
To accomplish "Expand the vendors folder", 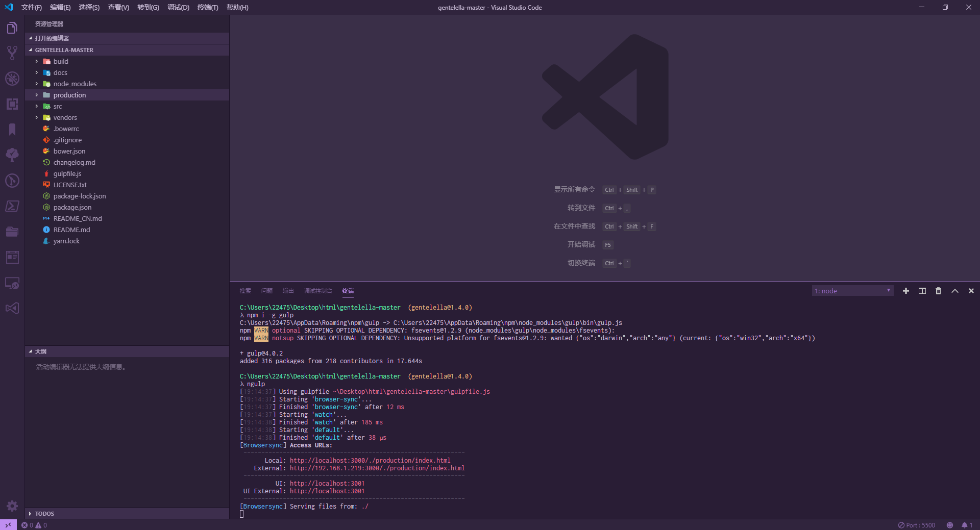I will (127, 117).
